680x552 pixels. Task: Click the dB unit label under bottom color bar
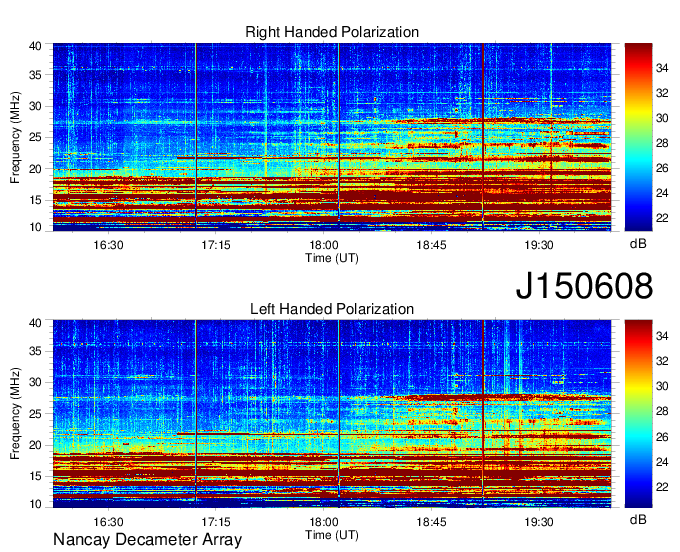pyautogui.click(x=638, y=519)
